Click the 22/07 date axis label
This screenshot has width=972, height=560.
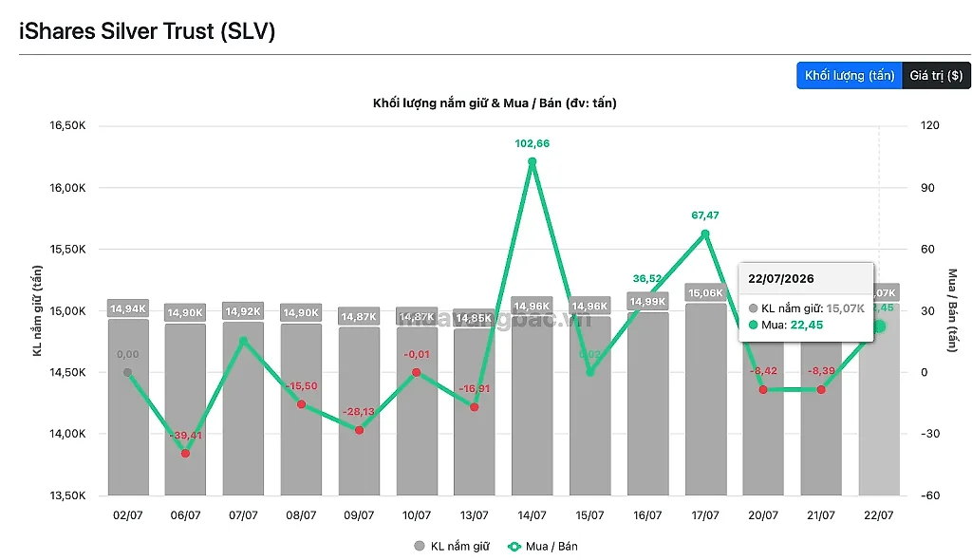(878, 515)
